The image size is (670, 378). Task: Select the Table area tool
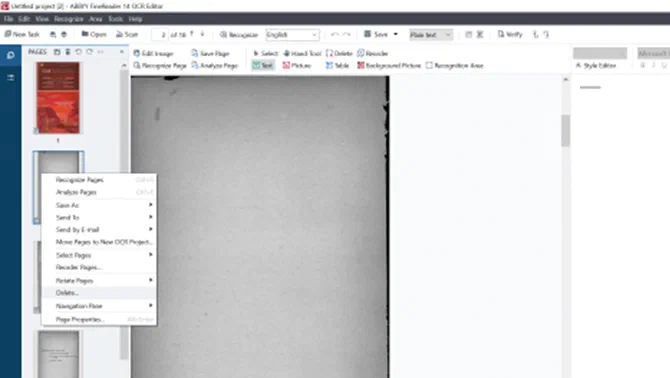coord(338,65)
